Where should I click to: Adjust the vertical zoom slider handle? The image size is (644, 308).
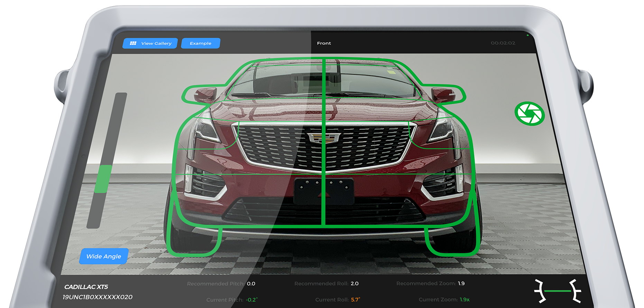[103, 179]
